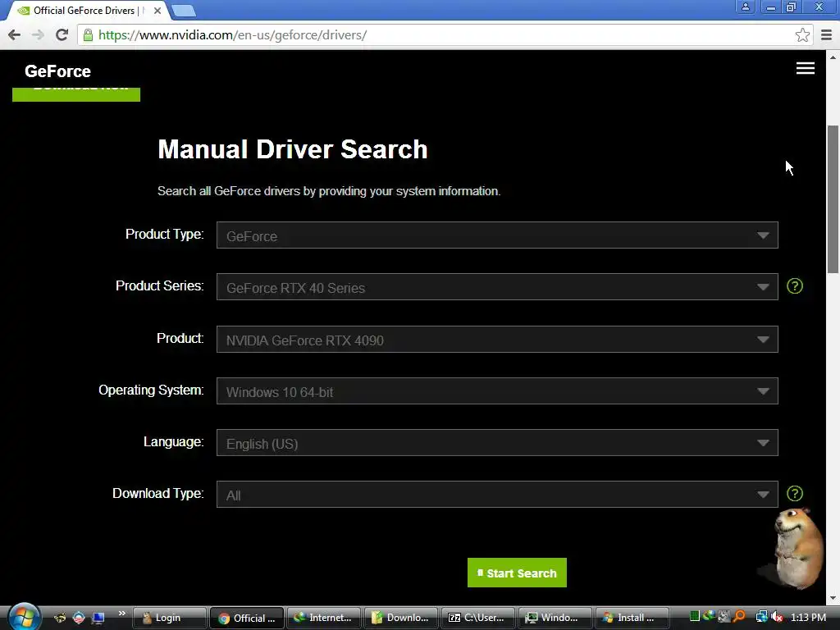Open the Product dropdown showing RTX 4090
This screenshot has width=840, height=630.
point(497,339)
